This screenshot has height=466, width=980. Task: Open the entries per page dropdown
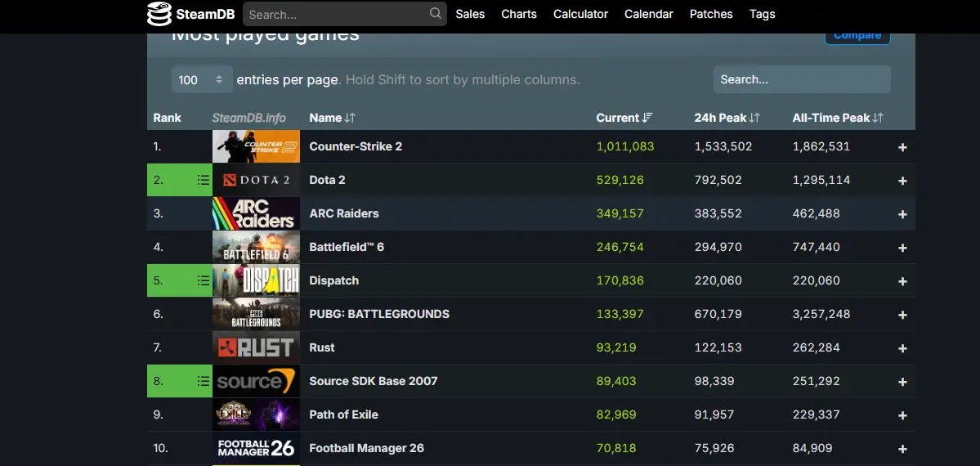202,79
